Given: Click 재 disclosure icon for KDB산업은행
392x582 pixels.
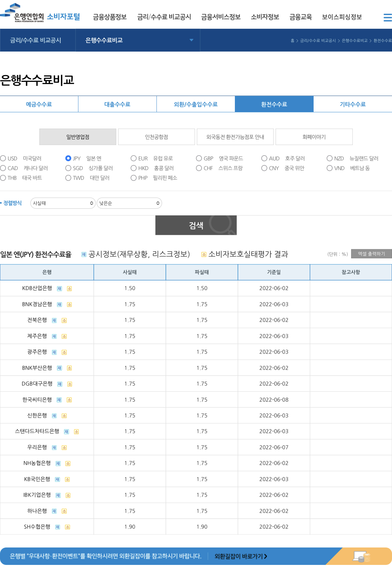Looking at the screenshot, I should coord(59,289).
